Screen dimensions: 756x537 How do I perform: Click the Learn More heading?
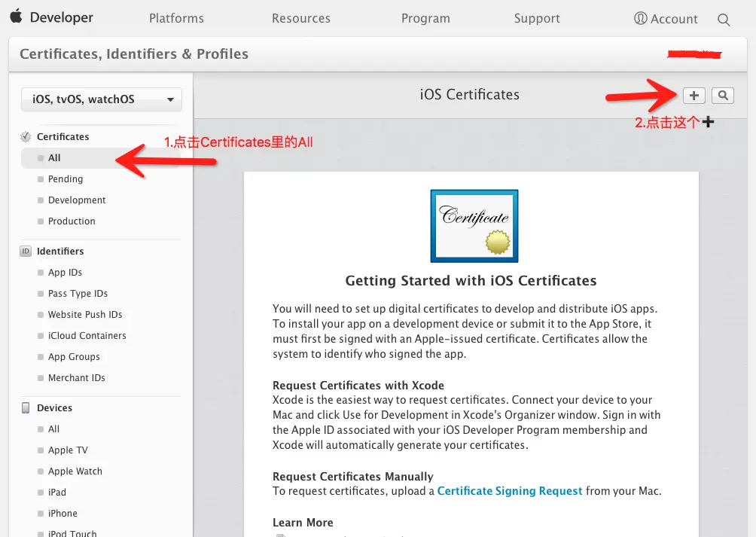coord(303,523)
